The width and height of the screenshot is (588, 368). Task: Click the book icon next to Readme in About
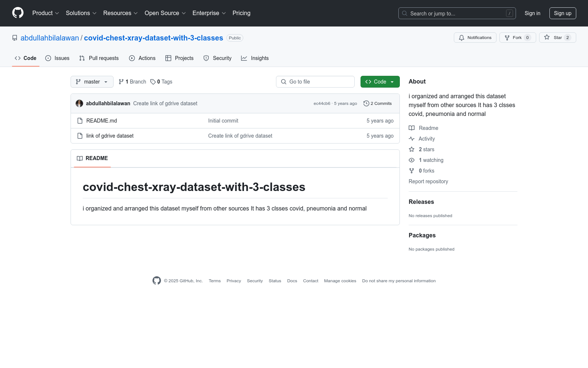(x=412, y=128)
